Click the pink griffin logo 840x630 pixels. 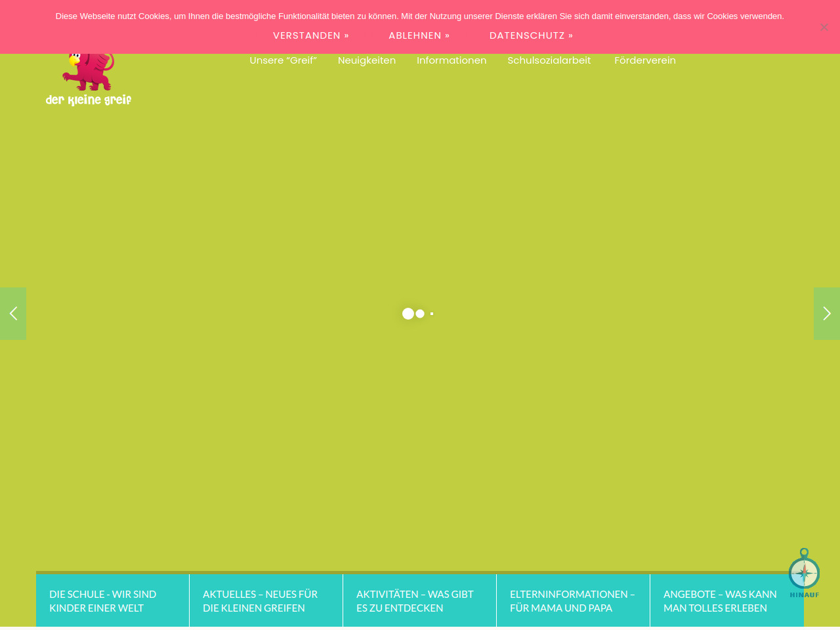[x=89, y=71]
